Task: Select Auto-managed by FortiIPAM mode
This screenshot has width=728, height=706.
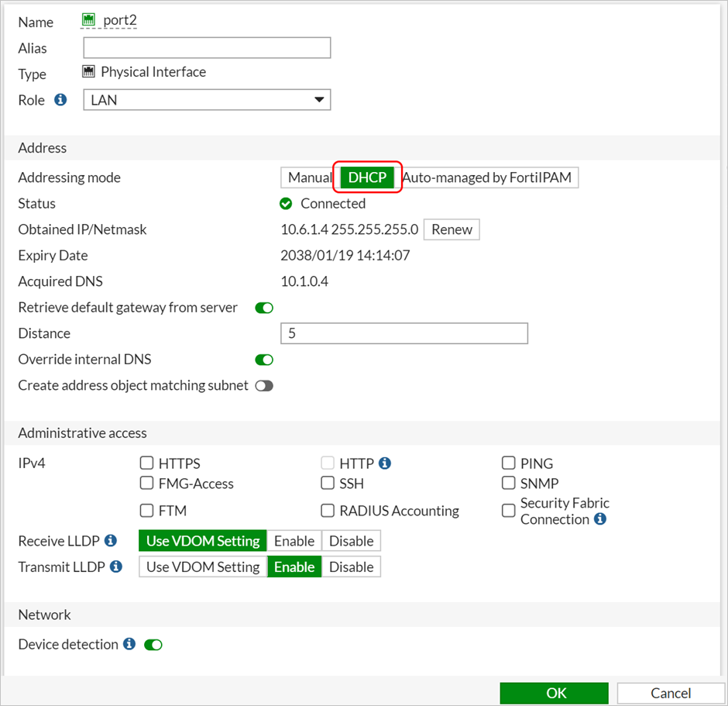Action: click(486, 177)
